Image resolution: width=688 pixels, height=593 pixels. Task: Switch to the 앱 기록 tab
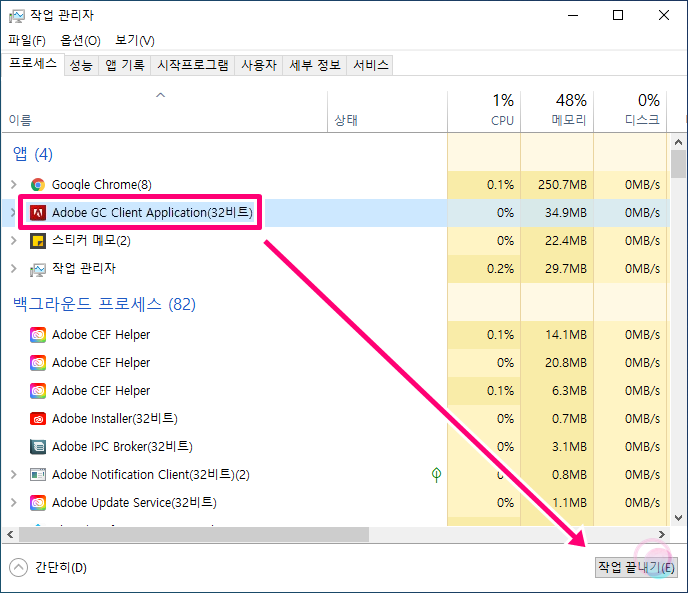click(125, 65)
